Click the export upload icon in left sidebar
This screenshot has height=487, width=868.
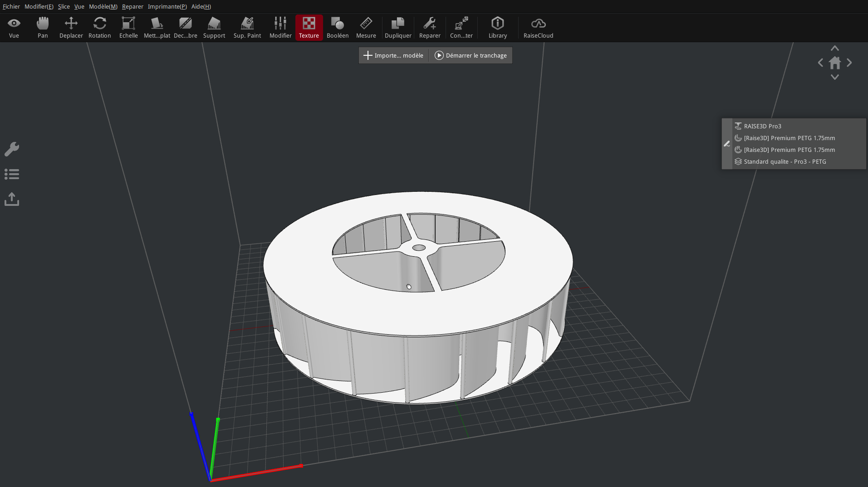click(12, 199)
